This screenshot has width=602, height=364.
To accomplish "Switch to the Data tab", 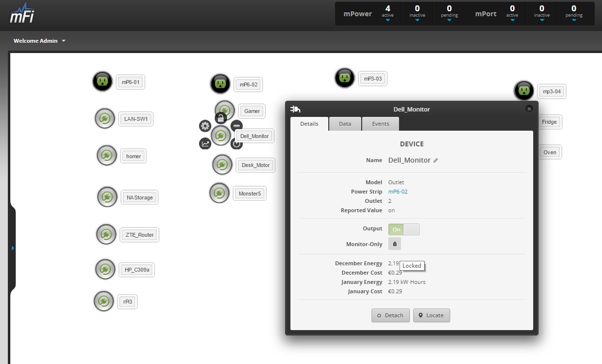I will [345, 124].
